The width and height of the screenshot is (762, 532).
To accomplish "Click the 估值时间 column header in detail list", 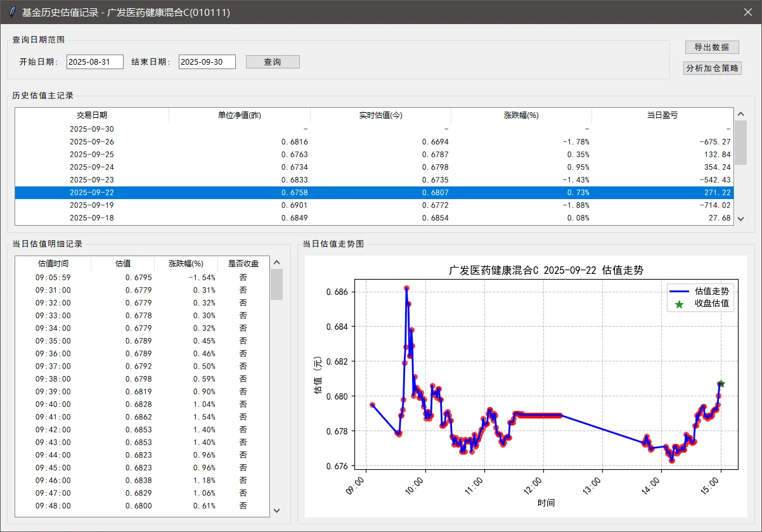I will pyautogui.click(x=53, y=264).
